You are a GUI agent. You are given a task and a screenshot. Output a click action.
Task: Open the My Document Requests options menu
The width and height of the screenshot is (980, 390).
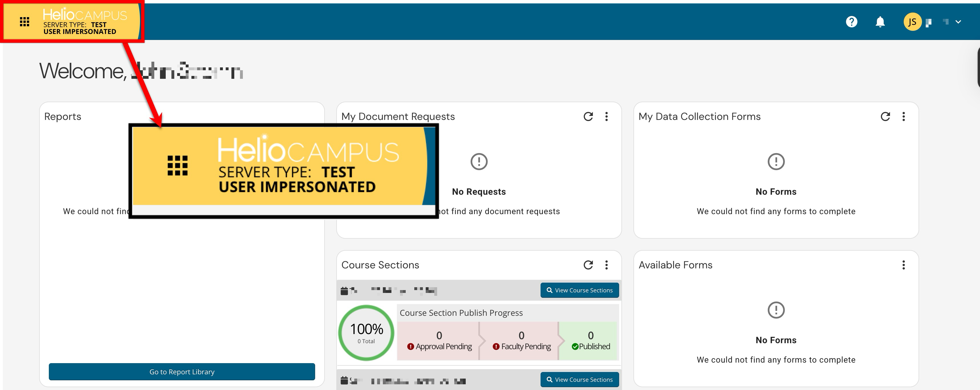tap(606, 116)
